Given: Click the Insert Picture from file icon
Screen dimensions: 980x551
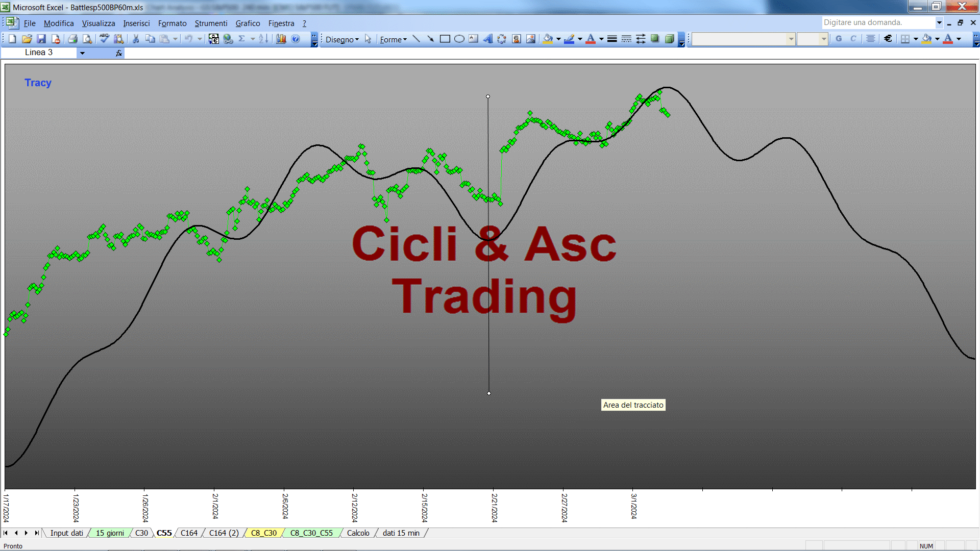Looking at the screenshot, I should click(x=530, y=39).
